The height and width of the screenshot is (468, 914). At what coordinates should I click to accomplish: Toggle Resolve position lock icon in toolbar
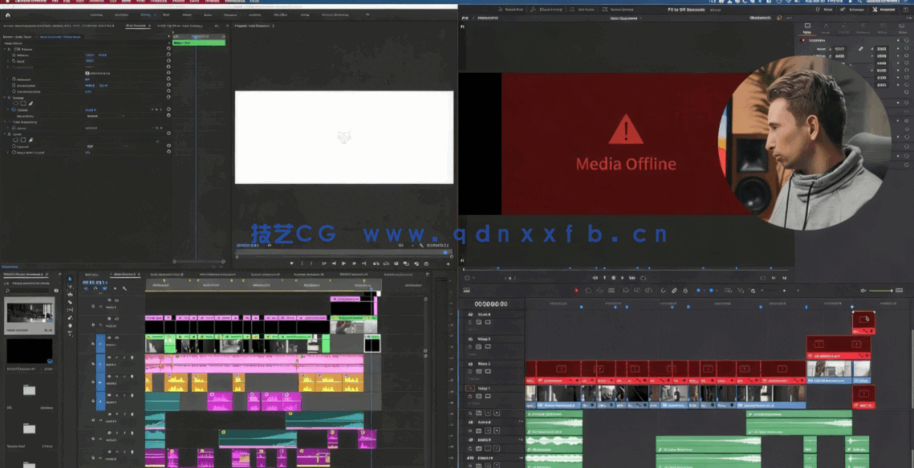coord(685,290)
